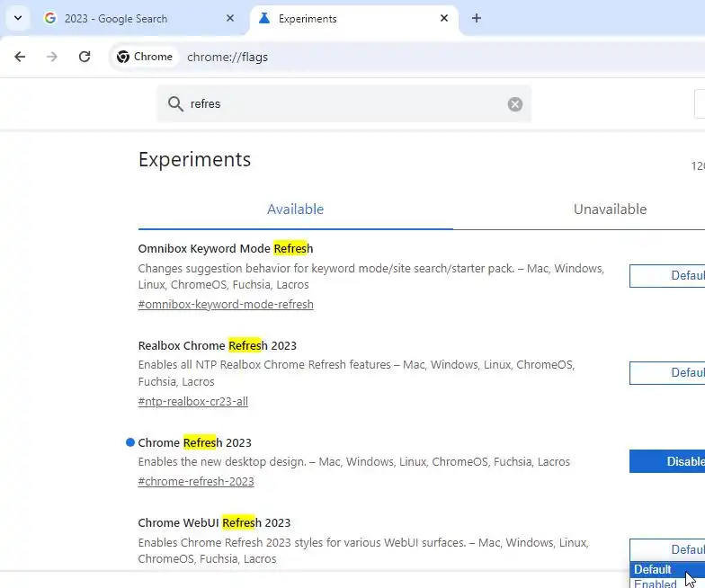Click 'Enables Chrome Refresh 2023 styles' description
Screen dimensions: 705x588
tap(363, 550)
